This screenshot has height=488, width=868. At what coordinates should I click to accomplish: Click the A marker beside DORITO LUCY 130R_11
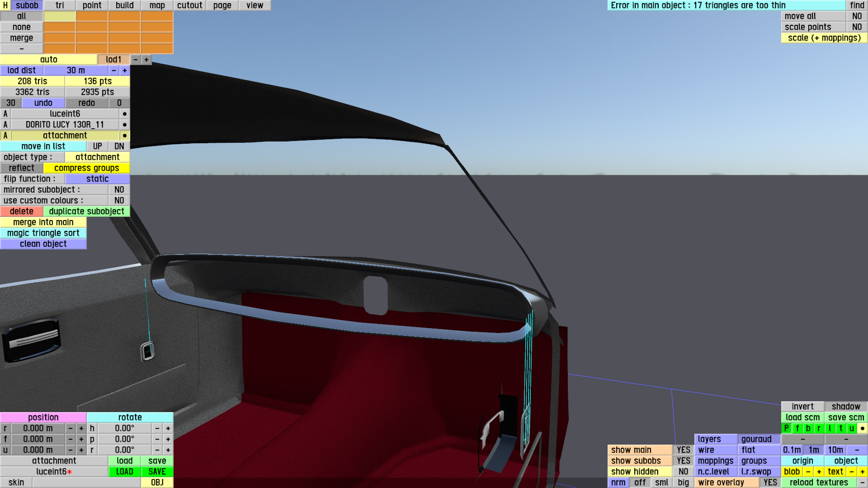click(x=5, y=125)
